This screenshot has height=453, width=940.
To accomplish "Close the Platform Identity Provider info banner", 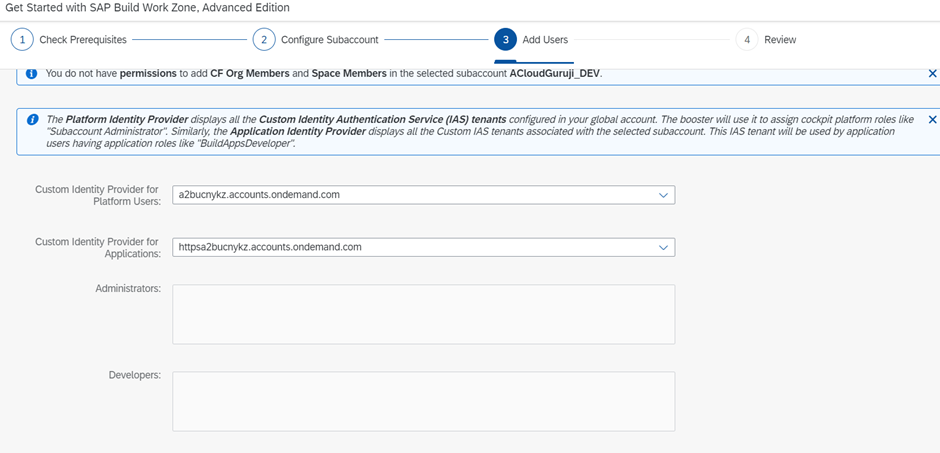I will click(932, 119).
